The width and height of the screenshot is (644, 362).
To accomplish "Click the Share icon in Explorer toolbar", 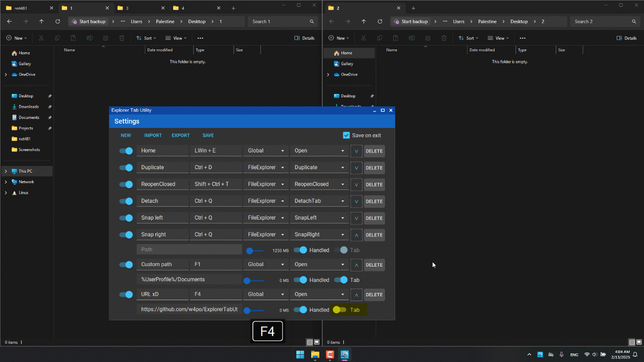I will pyautogui.click(x=105, y=38).
